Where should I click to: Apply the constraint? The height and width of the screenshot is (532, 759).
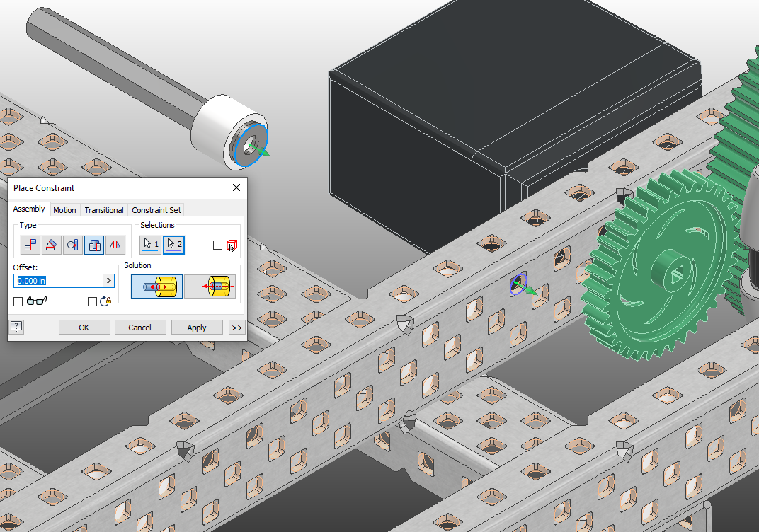[x=197, y=328]
